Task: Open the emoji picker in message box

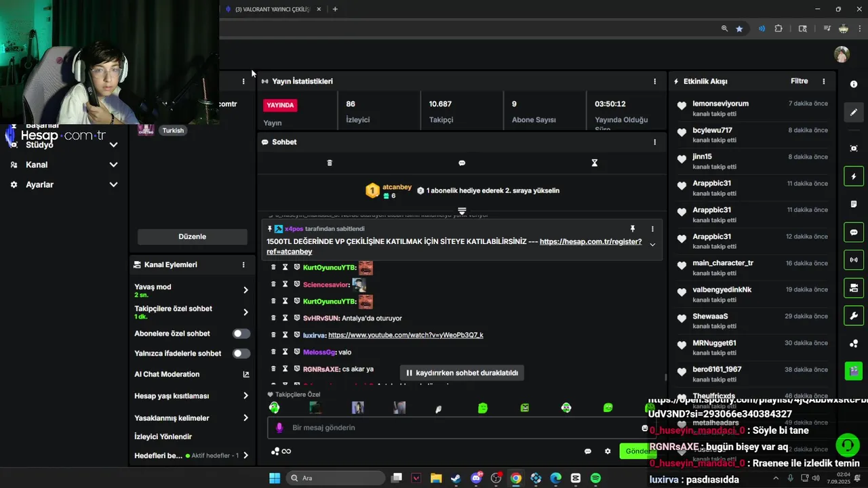Action: point(644,428)
